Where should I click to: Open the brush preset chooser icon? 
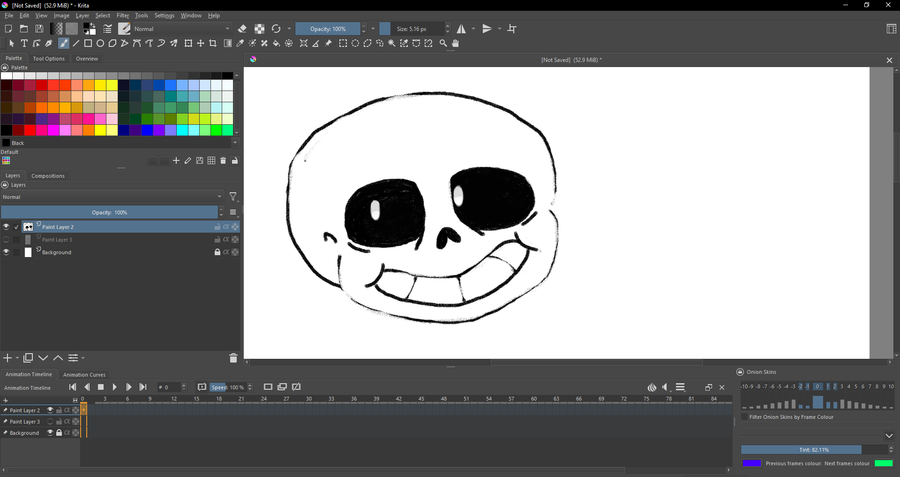[124, 29]
